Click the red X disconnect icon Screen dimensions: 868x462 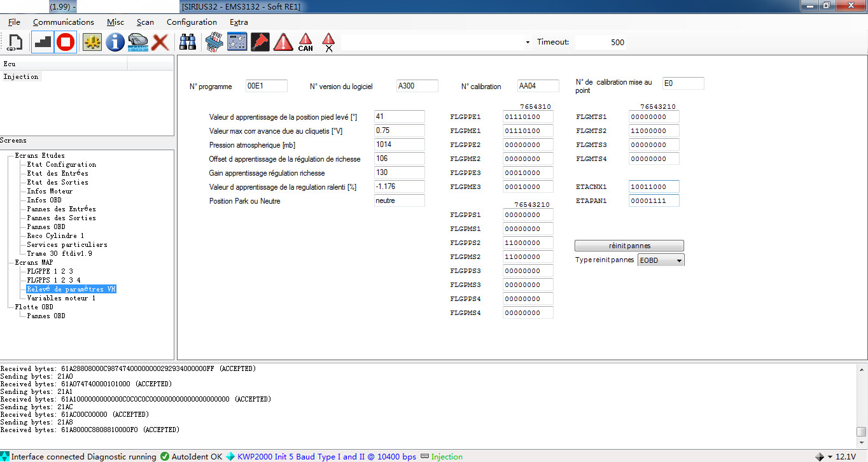160,42
